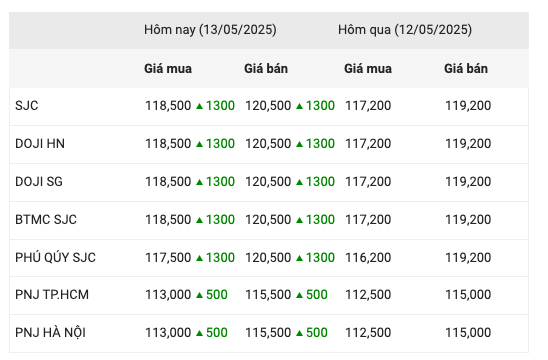The image size is (548, 360).
Task: Click the green up arrow in SJC Giá mua
Action: tap(200, 106)
